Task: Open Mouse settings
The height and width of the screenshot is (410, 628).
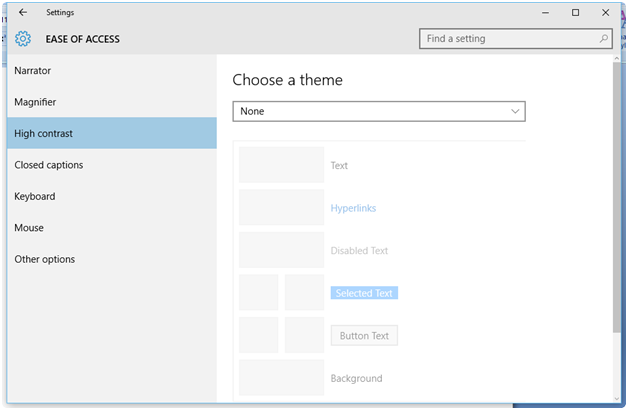Action: pyautogui.click(x=29, y=228)
